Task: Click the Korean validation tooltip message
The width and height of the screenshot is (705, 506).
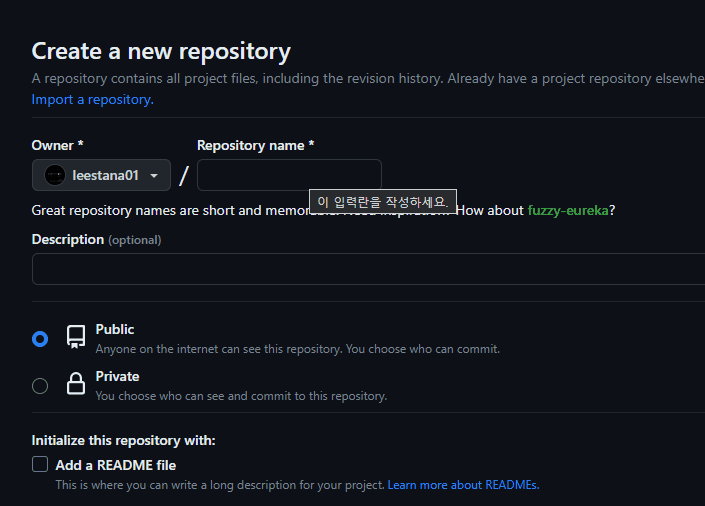Action: [x=383, y=202]
